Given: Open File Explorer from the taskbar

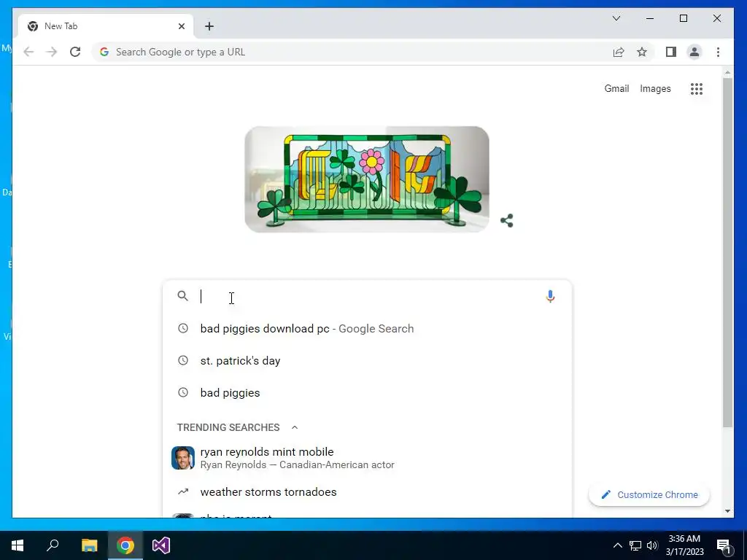Looking at the screenshot, I should [89, 545].
